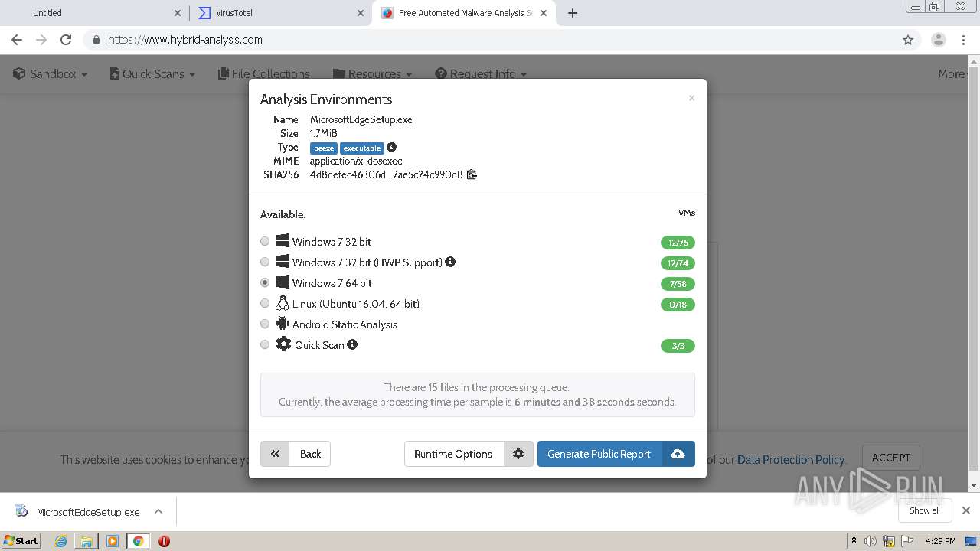Click the info icon next to HWP Support

450,262
